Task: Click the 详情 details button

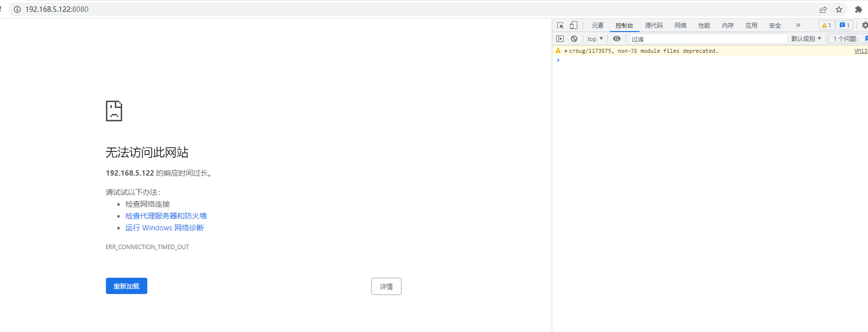Action: pos(386,287)
